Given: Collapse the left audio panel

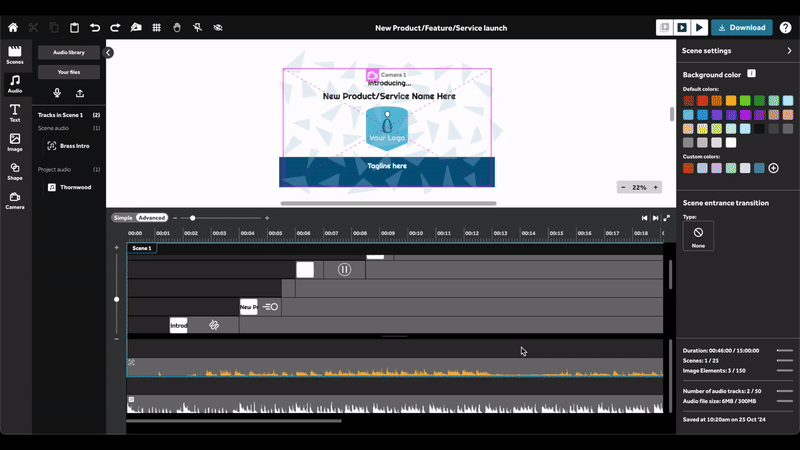Looking at the screenshot, I should pyautogui.click(x=108, y=52).
